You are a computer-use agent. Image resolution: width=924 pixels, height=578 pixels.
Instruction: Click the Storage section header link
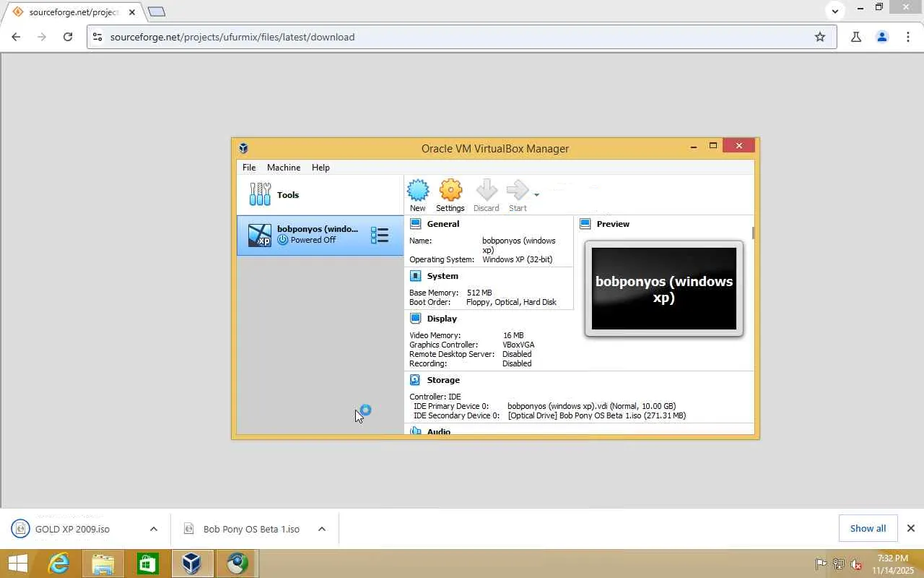coord(443,380)
